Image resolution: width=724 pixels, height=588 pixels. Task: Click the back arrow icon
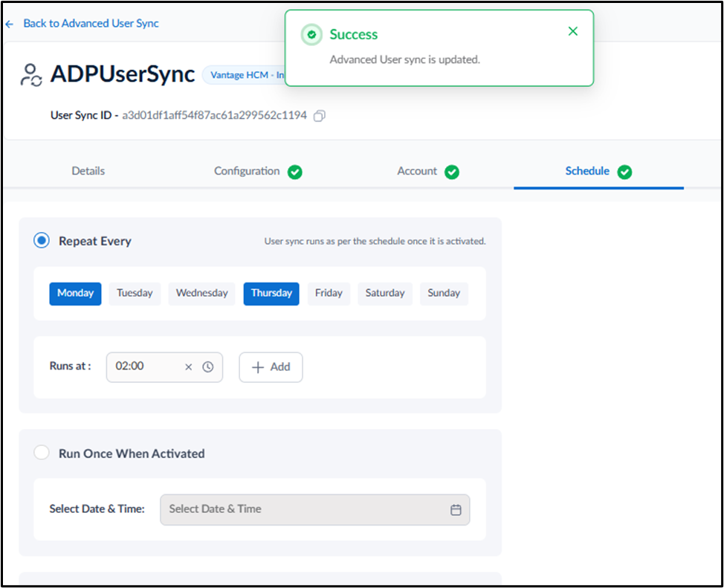(x=9, y=24)
